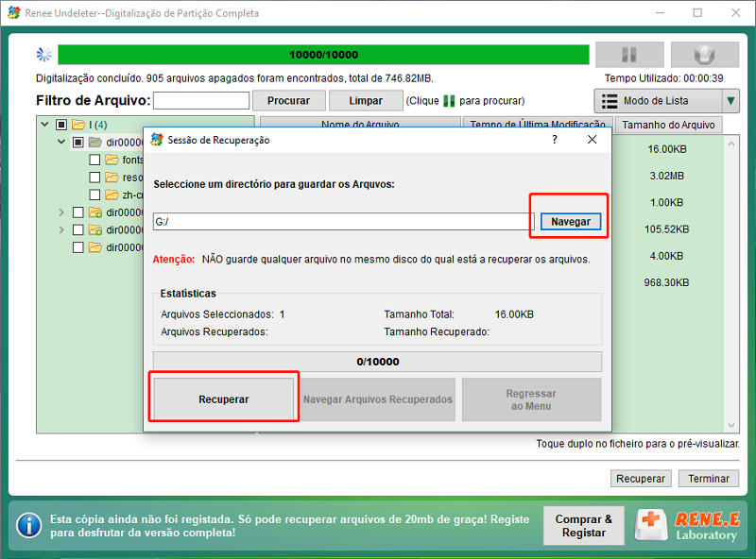Click the file list scrollbar up arrow
Image resolution: width=756 pixels, height=559 pixels.
click(x=731, y=144)
